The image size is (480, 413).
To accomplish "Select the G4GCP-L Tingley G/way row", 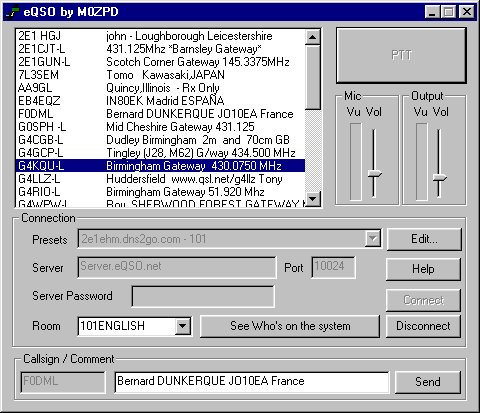I will pyautogui.click(x=160, y=153).
